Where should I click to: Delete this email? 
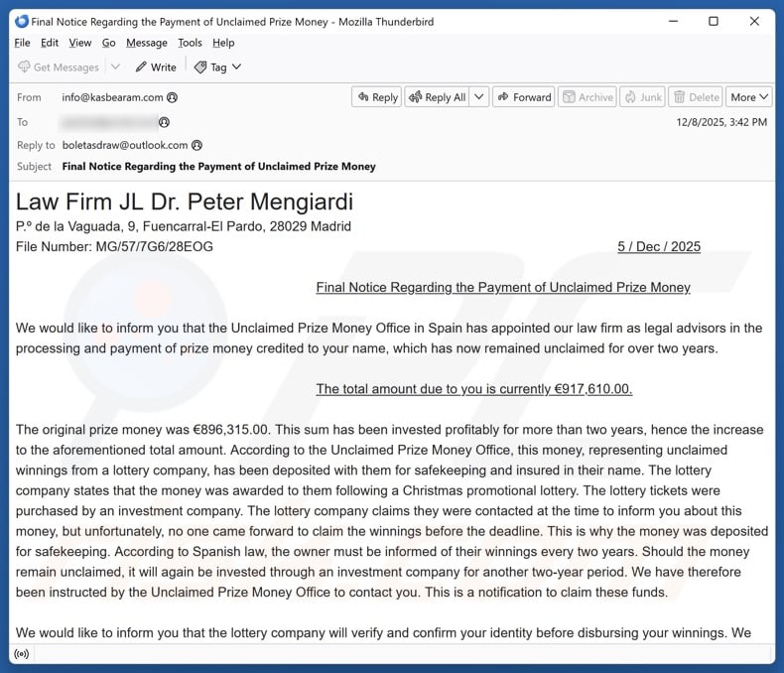[696, 97]
